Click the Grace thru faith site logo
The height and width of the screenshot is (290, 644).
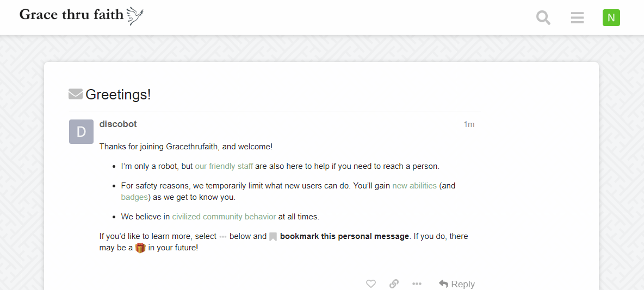pos(82,16)
